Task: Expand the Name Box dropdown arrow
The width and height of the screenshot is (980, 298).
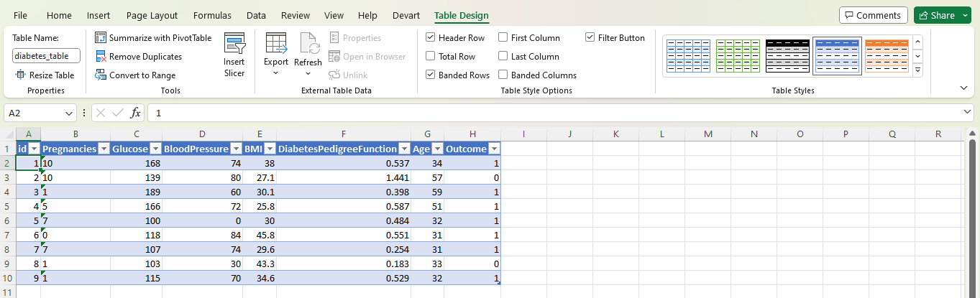Action: (69, 113)
